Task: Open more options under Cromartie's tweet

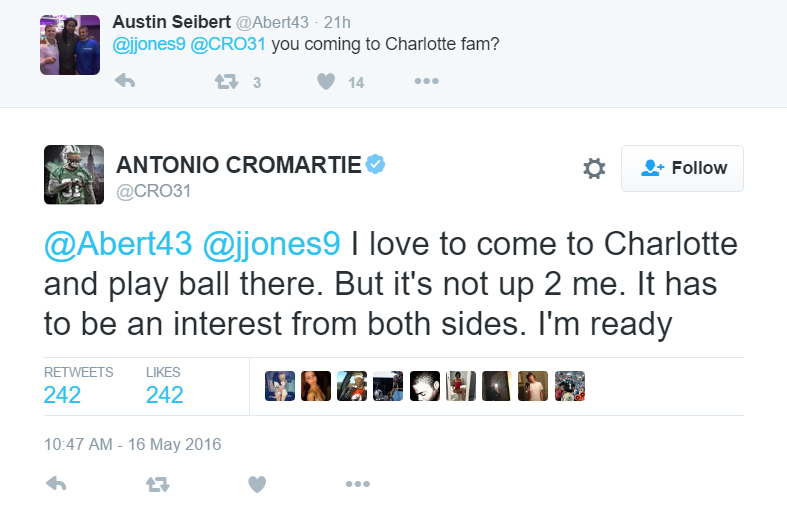Action: coord(358,484)
